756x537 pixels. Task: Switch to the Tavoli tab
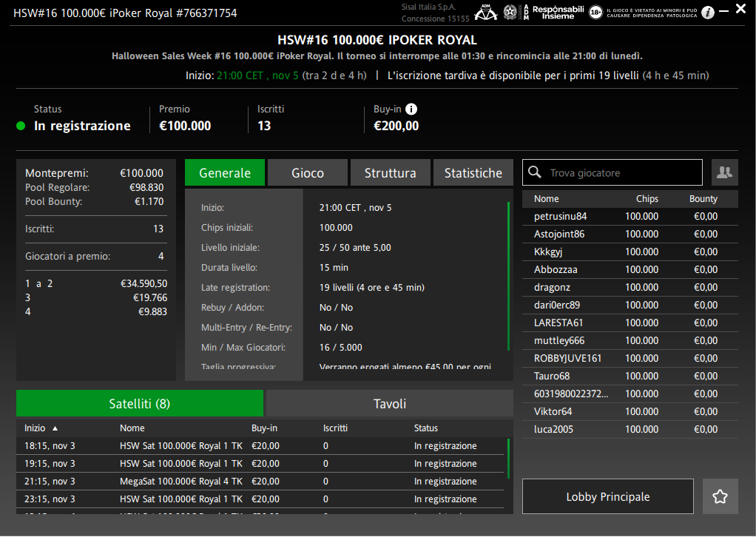click(390, 403)
